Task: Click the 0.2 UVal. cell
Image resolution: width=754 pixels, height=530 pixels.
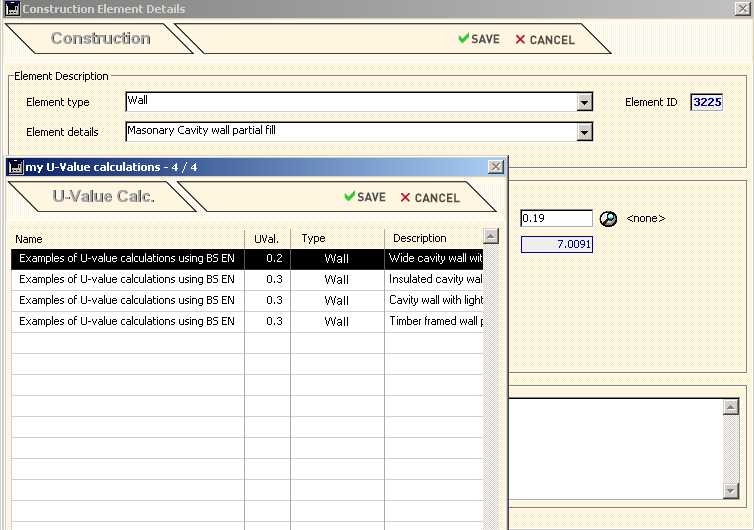Action: [267, 259]
